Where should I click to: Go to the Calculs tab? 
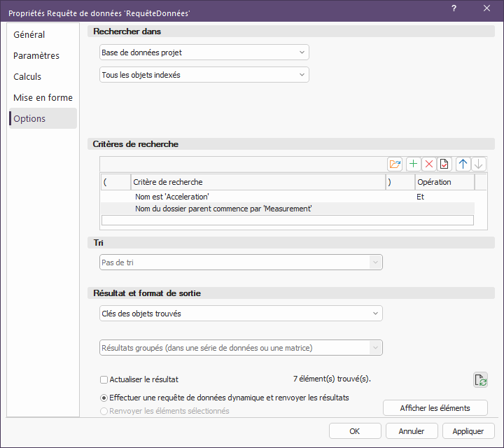coord(27,77)
